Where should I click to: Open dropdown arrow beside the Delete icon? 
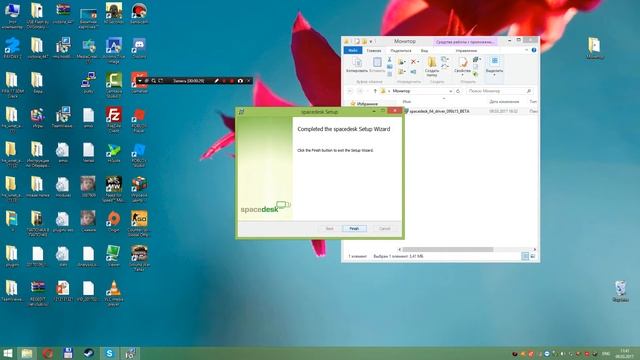tap(418, 62)
